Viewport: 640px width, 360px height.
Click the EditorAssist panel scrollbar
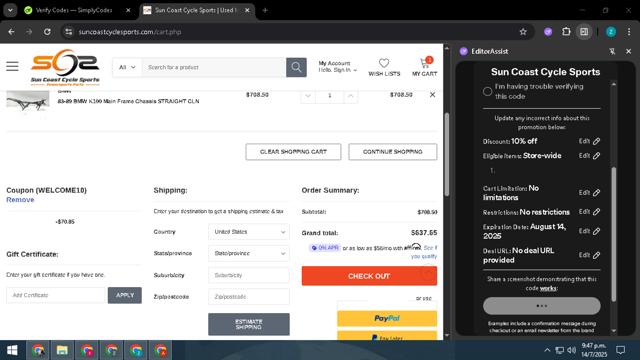[x=613, y=234]
